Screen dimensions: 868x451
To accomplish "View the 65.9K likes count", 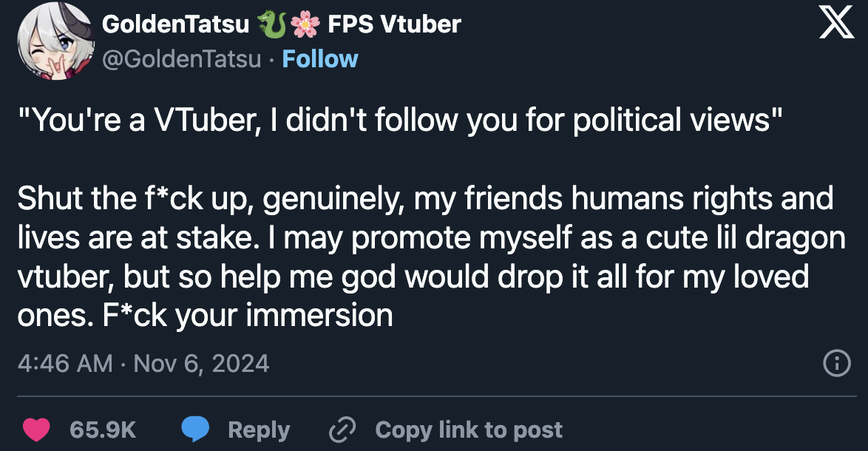I will (x=102, y=430).
